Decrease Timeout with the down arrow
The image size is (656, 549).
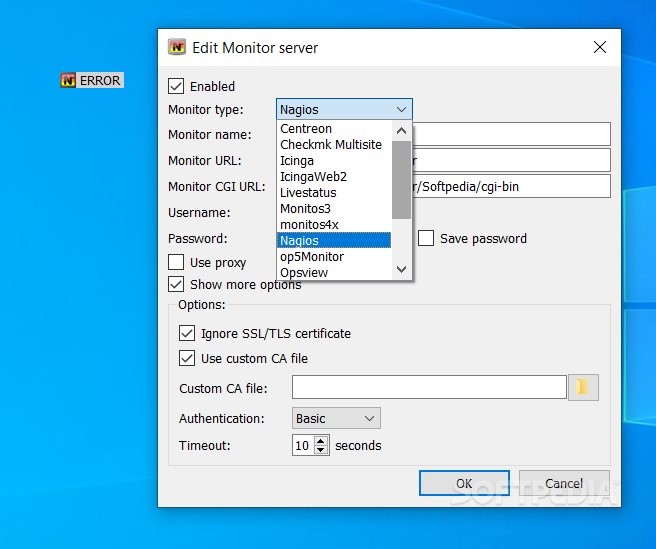[320, 449]
